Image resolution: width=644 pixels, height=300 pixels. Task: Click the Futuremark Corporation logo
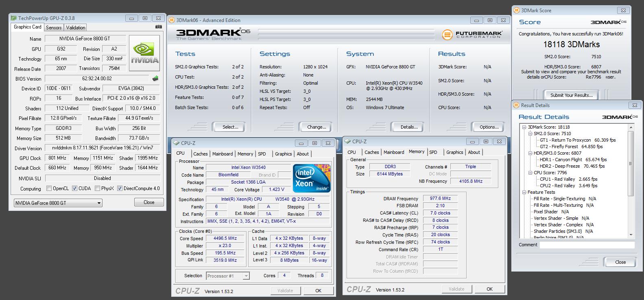pyautogui.click(x=472, y=35)
